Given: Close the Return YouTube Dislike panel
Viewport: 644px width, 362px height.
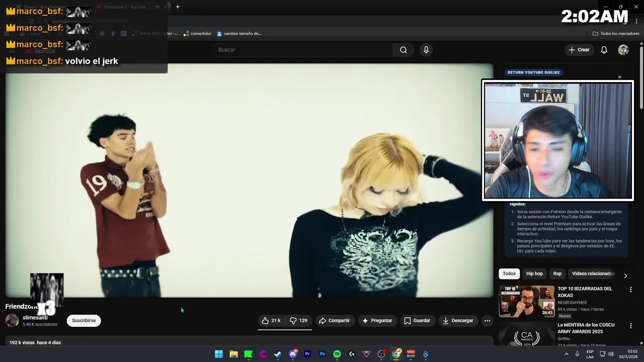Looking at the screenshot, I should (x=620, y=77).
